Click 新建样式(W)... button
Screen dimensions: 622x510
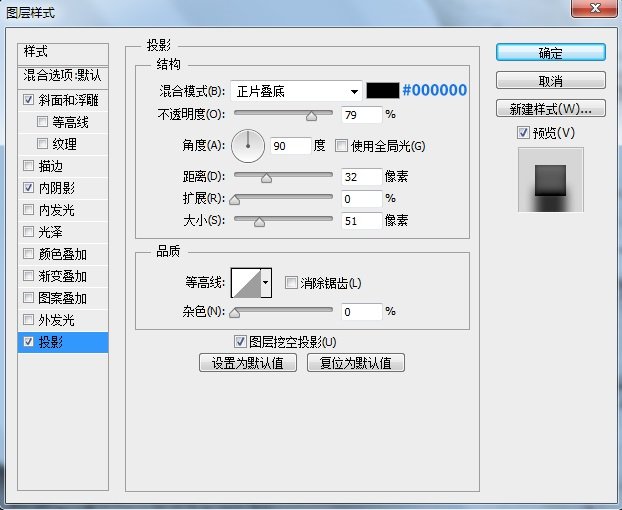pyautogui.click(x=551, y=108)
